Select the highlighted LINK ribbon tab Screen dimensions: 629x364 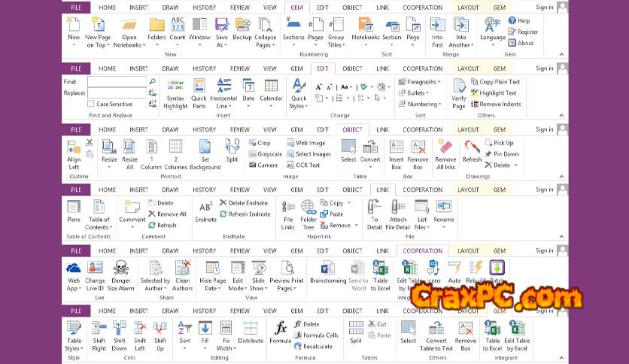coord(382,190)
